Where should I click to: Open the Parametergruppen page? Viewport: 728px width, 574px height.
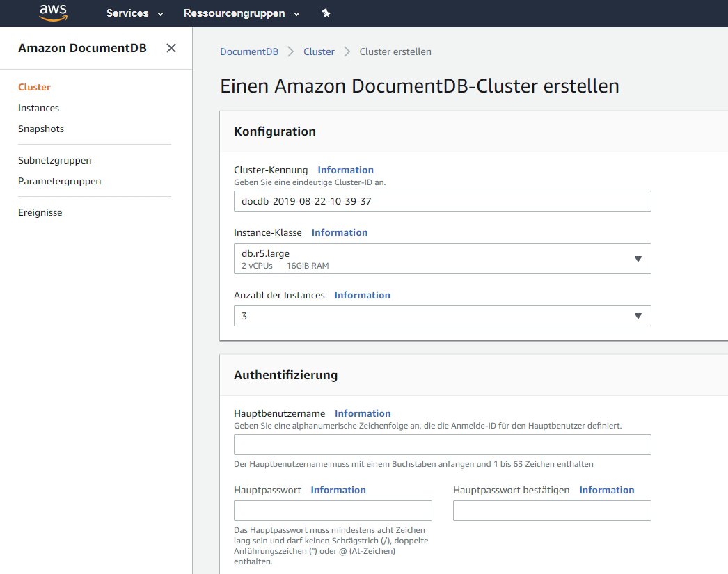59,181
